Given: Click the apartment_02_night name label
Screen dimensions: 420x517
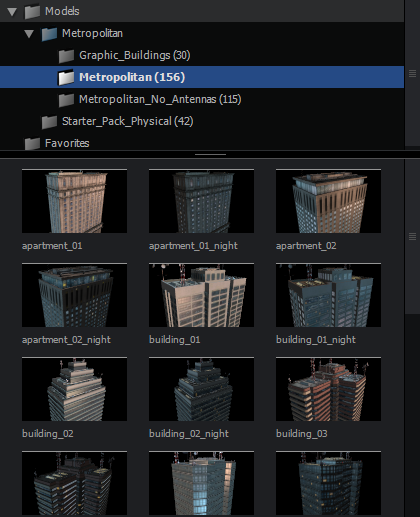Looking at the screenshot, I should [x=66, y=340].
